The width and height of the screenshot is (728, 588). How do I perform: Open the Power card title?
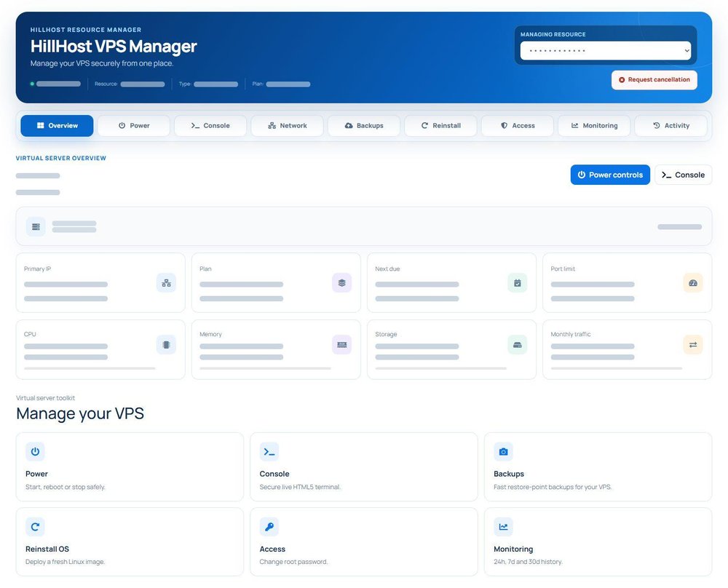(36, 474)
